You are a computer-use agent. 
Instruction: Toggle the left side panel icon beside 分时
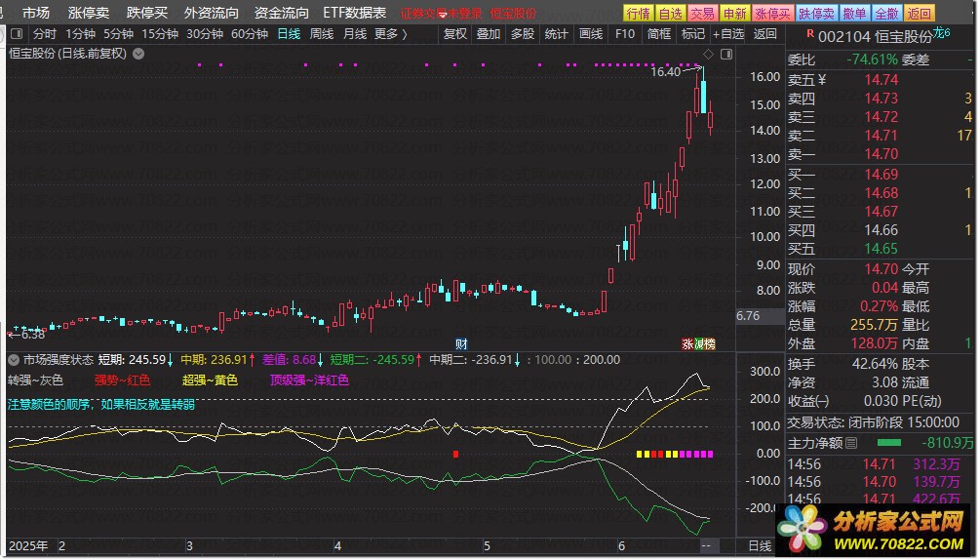(17, 34)
